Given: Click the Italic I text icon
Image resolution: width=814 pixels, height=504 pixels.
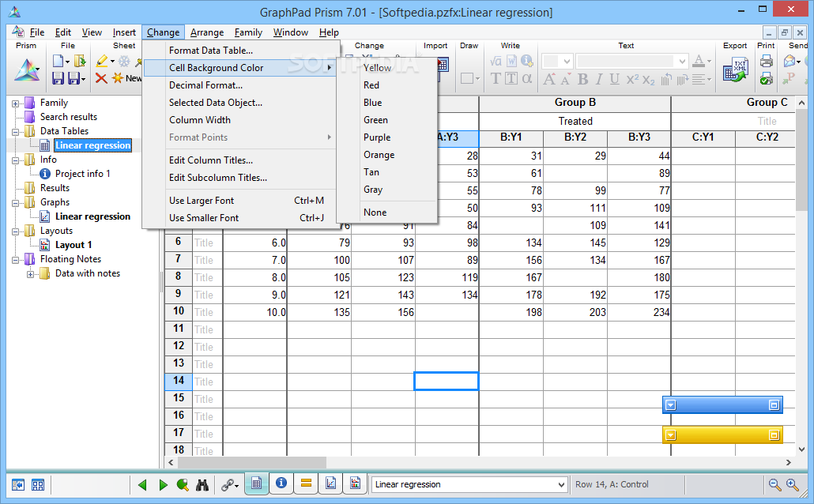Looking at the screenshot, I should (599, 79).
